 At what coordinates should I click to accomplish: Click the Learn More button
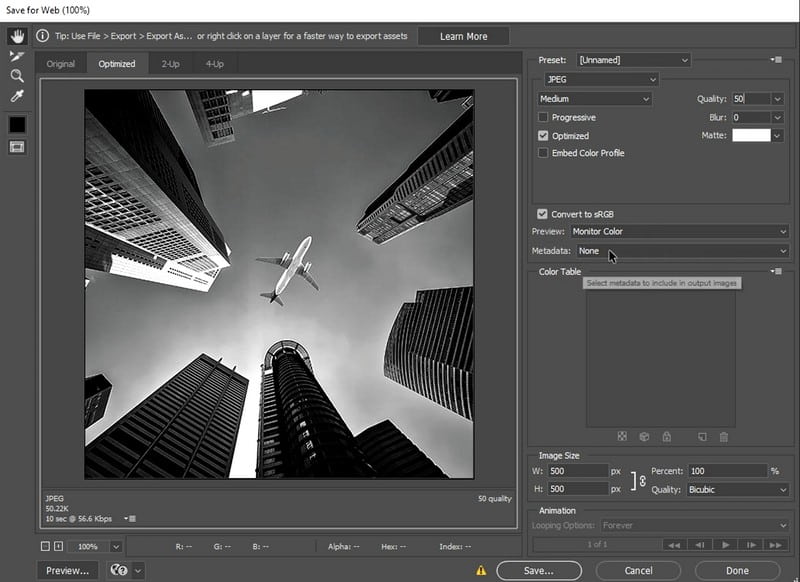(x=463, y=35)
